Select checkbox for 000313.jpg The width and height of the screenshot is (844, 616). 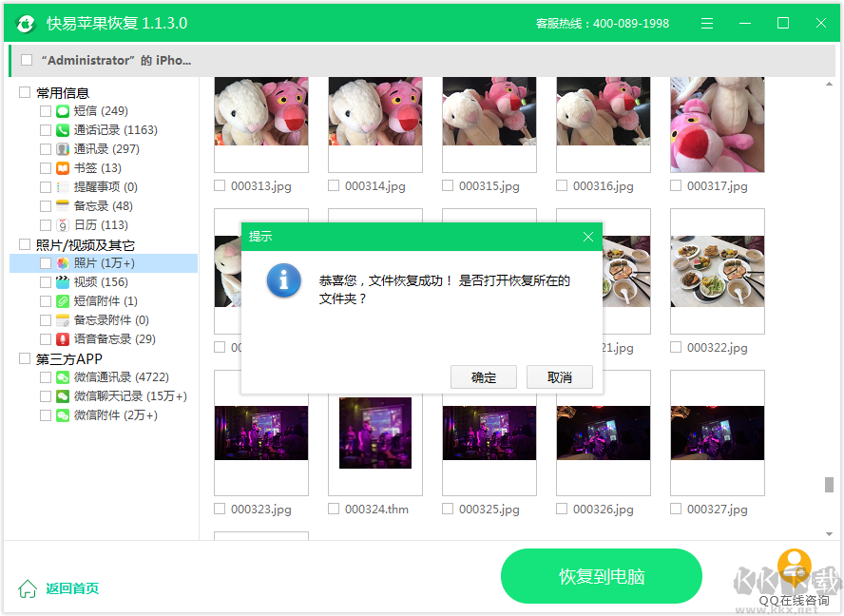pos(220,185)
